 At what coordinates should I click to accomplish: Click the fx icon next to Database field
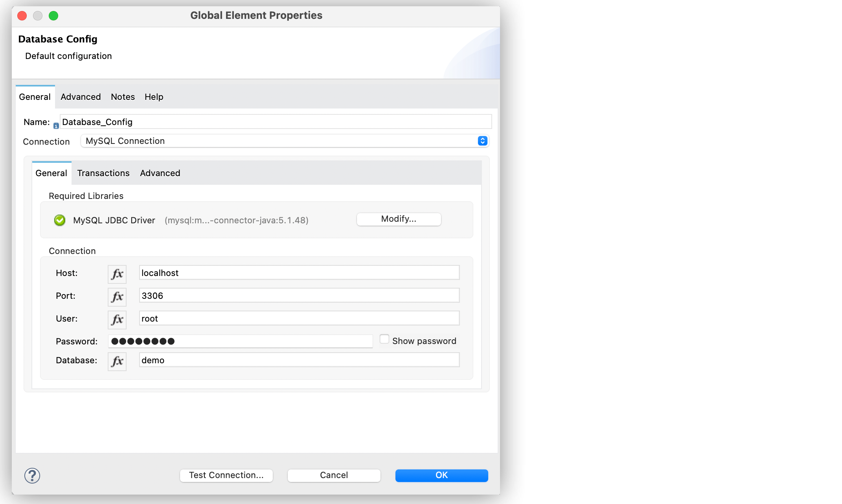pos(118,361)
